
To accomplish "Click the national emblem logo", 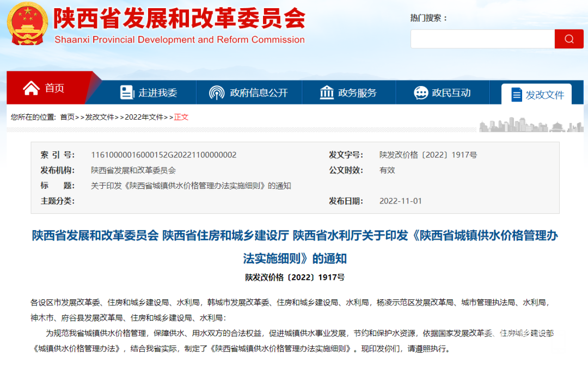I will coord(27,24).
